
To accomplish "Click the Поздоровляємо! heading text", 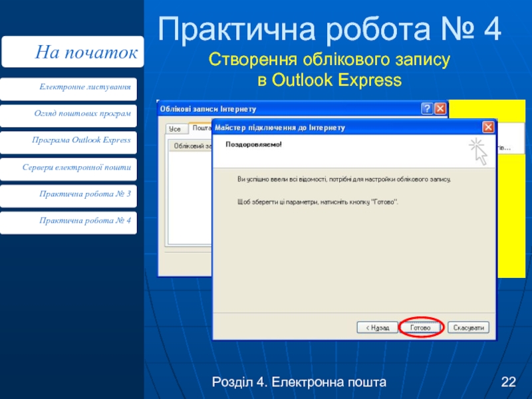I will coord(254,144).
